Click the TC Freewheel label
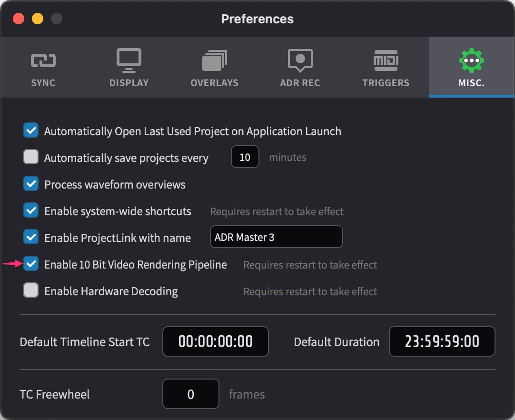515x420 pixels. pyautogui.click(x=55, y=394)
